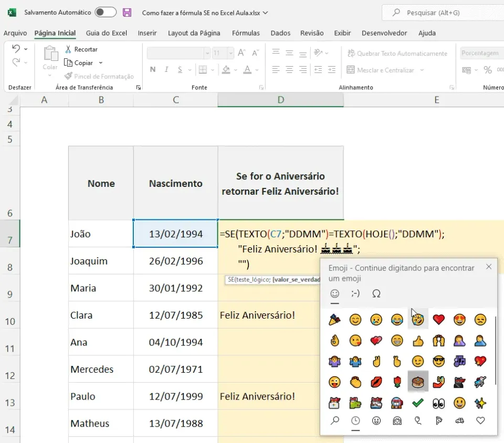Insert the sunglasses face emoji
This screenshot has width=504, height=443.
point(439,362)
